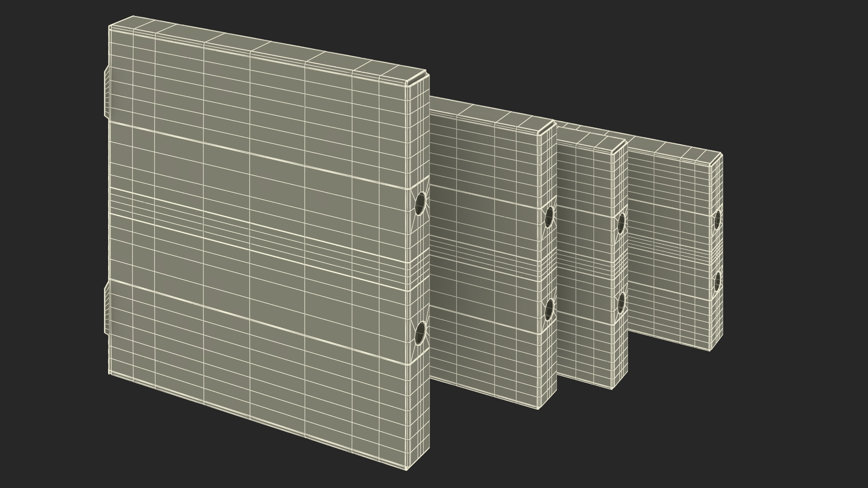The width and height of the screenshot is (868, 488).
Task: Click upper hole on front panel edge
Action: pos(420,203)
